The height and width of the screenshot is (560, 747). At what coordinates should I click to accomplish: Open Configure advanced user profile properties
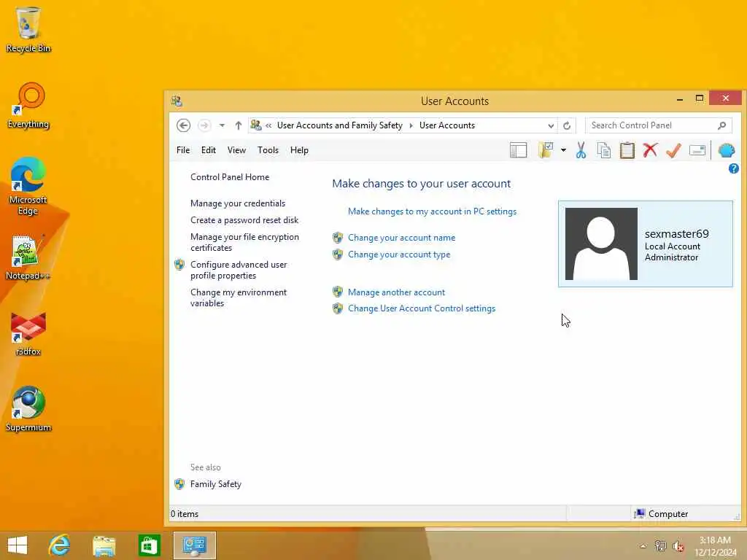pyautogui.click(x=239, y=270)
